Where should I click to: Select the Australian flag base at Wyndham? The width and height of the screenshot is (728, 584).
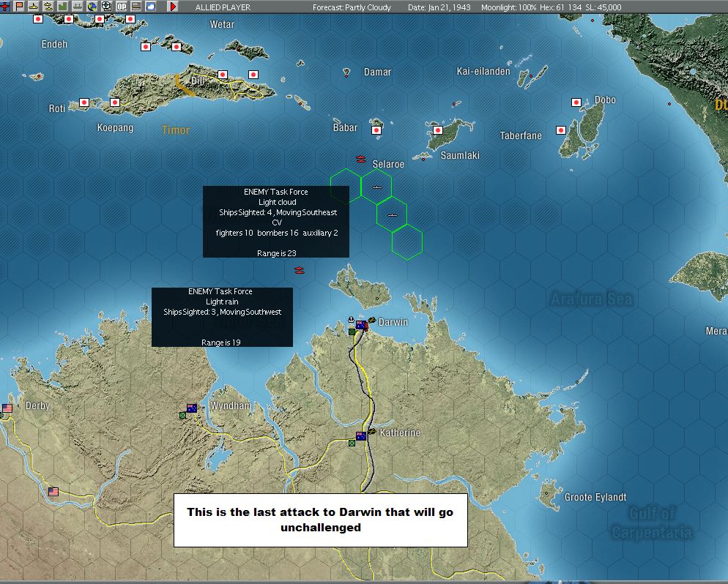click(192, 408)
